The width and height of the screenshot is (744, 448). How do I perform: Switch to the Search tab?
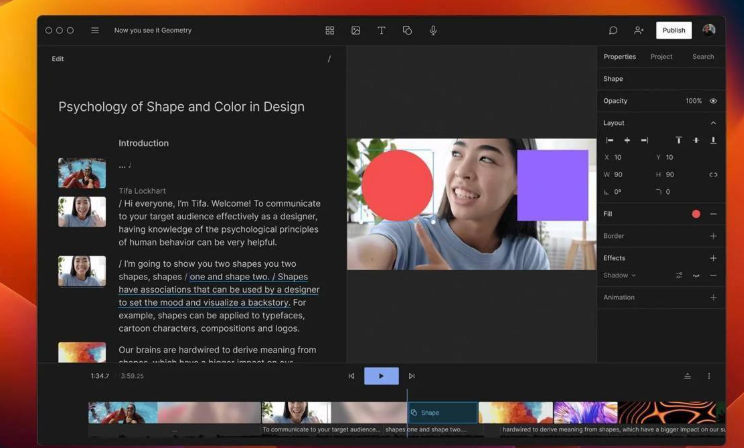point(703,56)
